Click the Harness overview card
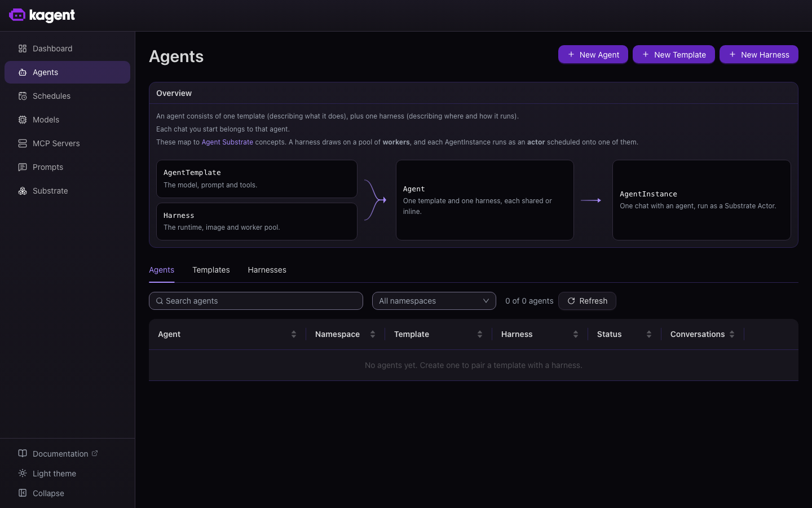 point(257,221)
